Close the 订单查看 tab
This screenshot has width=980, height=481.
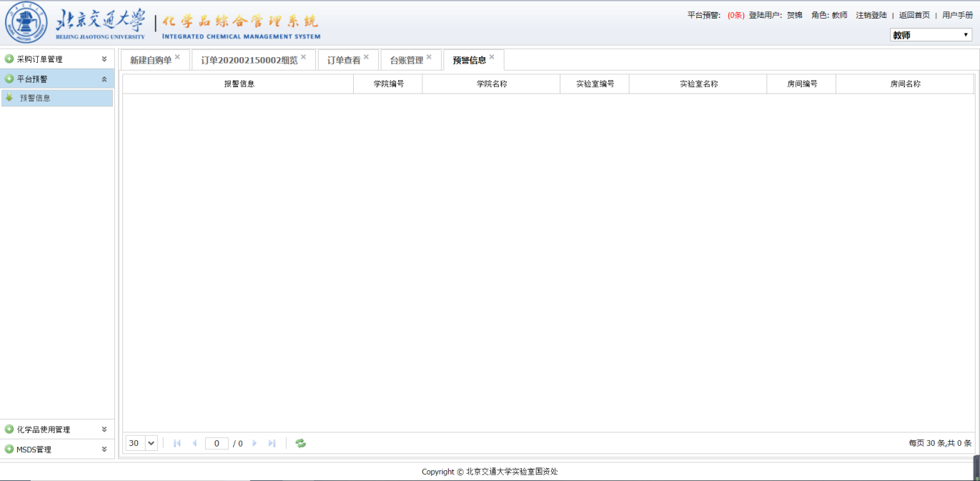(x=366, y=57)
